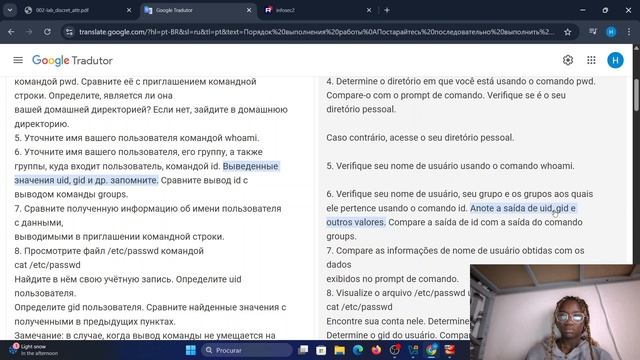640x360 pixels.
Task: Click the highlighted translation 'Anote a saída de uid, gid e'
Action: pyautogui.click(x=523, y=208)
